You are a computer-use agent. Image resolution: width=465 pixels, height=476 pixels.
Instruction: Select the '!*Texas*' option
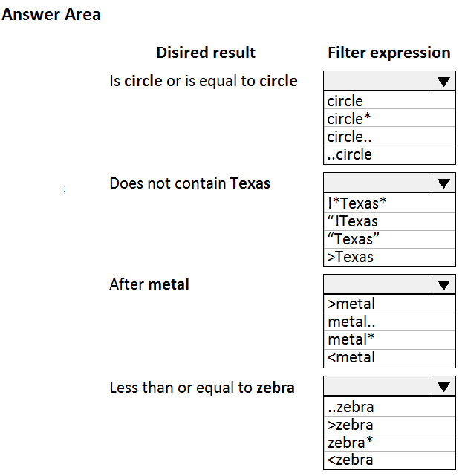pyautogui.click(x=389, y=203)
